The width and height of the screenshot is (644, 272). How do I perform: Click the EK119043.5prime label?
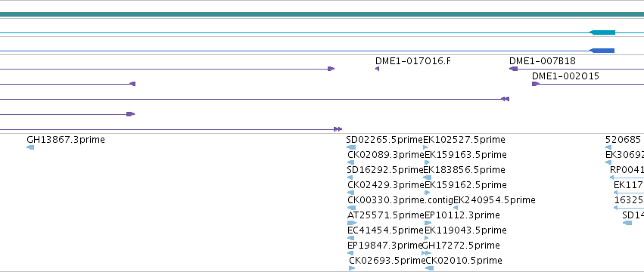(x=465, y=230)
